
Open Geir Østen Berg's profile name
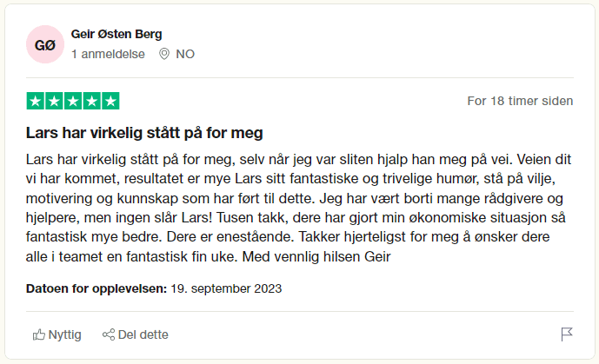tap(116, 34)
